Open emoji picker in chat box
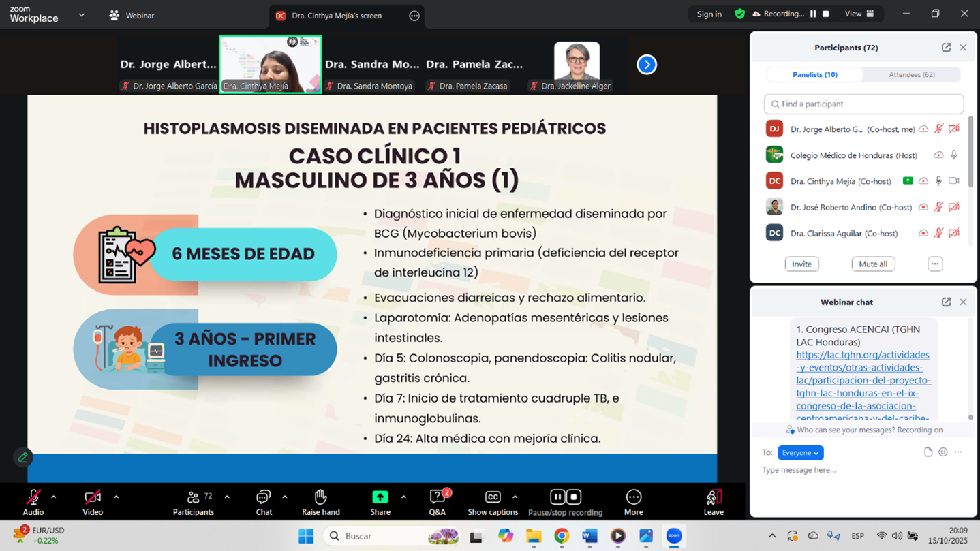This screenshot has width=980, height=551. [943, 452]
